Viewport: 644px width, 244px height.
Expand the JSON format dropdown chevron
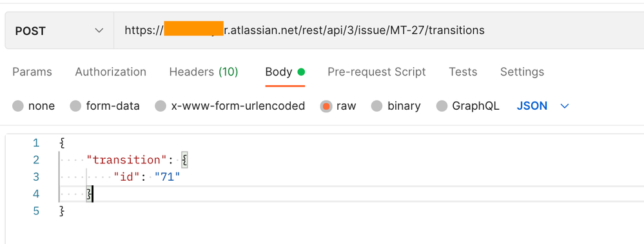pos(565,106)
